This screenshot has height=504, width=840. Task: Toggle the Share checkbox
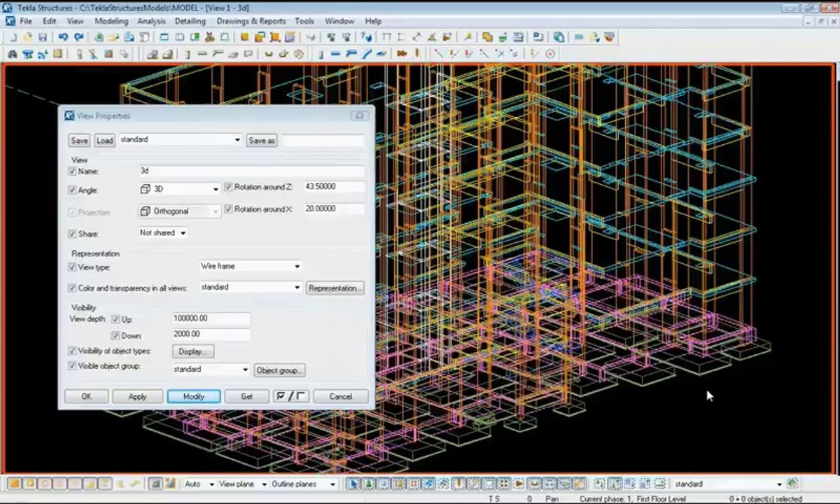coord(72,234)
